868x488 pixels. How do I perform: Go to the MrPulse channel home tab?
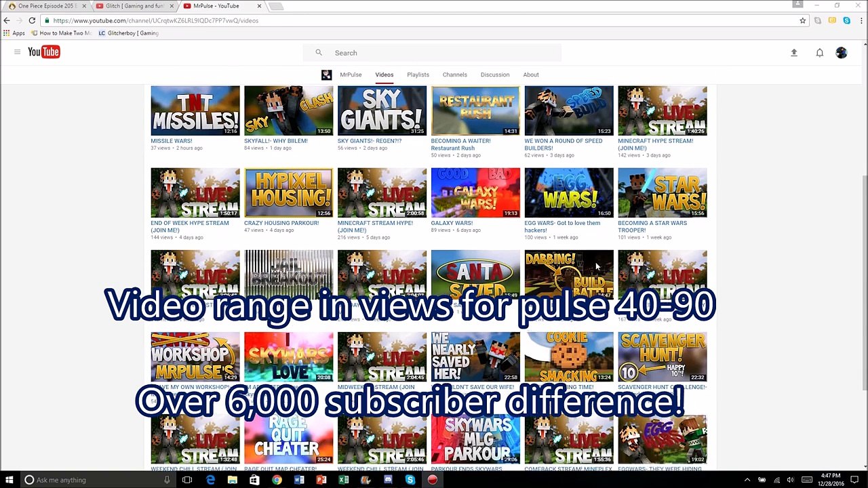click(x=351, y=75)
